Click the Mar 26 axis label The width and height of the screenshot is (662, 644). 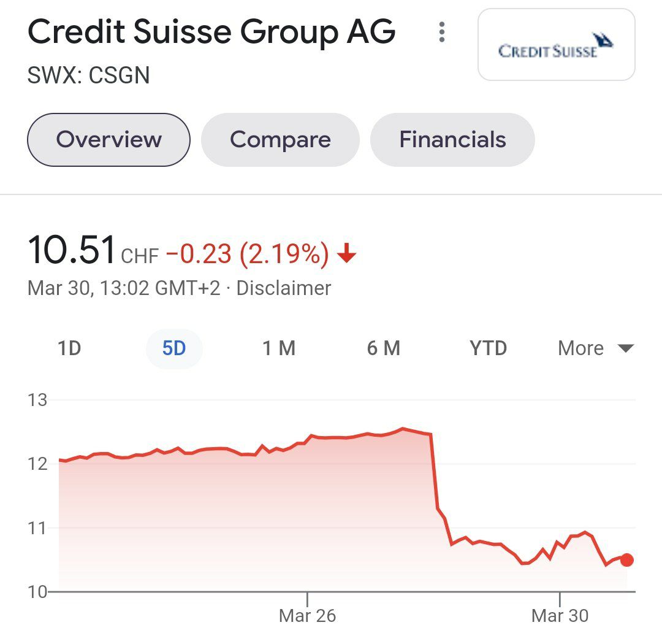tap(307, 616)
